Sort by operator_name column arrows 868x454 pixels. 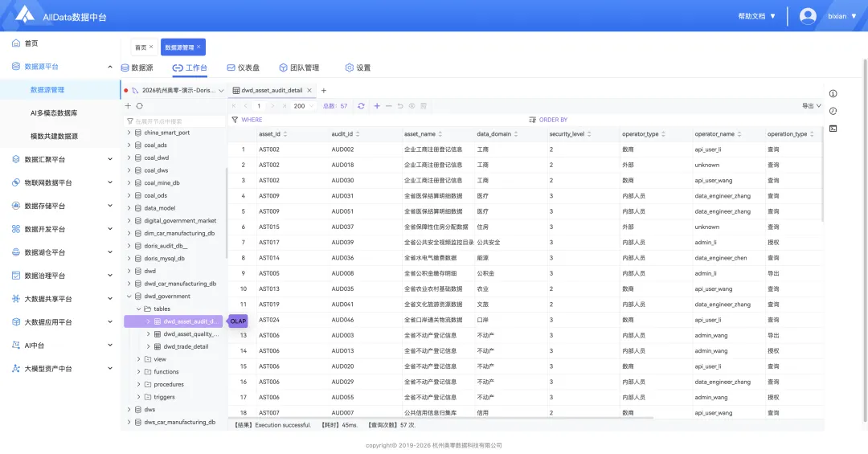[x=739, y=134]
